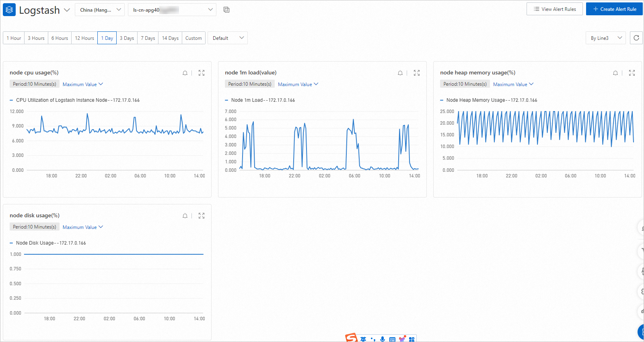The width and height of the screenshot is (644, 342).
Task: Click the alert bell on node cpu usage chart
Action: (x=185, y=73)
